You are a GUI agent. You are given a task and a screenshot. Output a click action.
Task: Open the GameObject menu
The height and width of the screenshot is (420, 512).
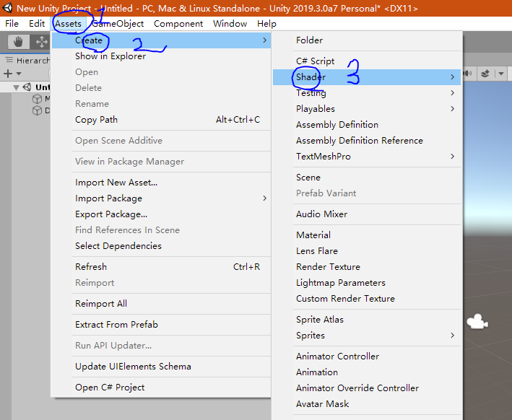pyautogui.click(x=118, y=24)
